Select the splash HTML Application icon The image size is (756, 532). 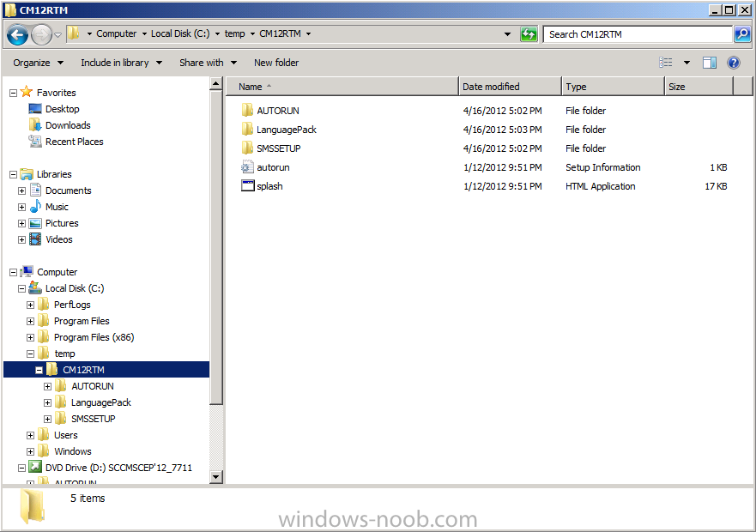tap(247, 186)
